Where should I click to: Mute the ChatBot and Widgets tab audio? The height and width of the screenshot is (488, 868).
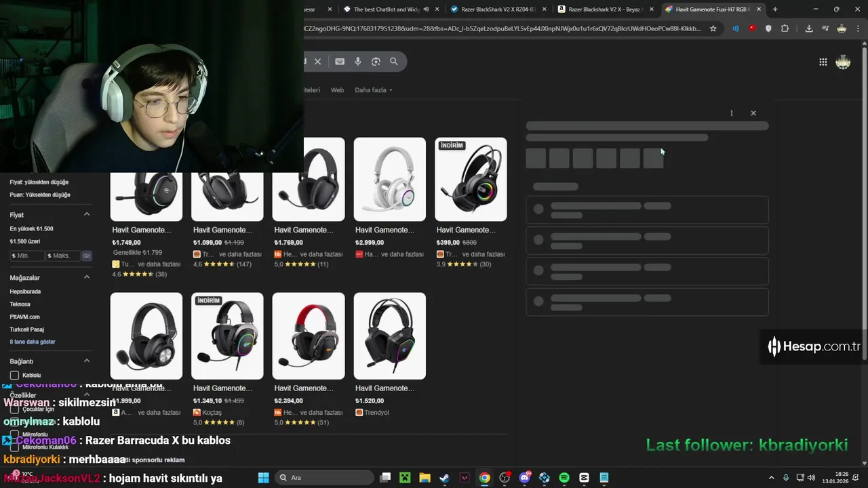point(427,9)
